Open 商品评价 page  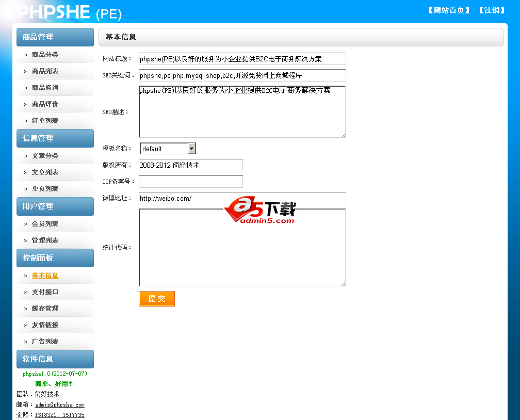tap(45, 104)
